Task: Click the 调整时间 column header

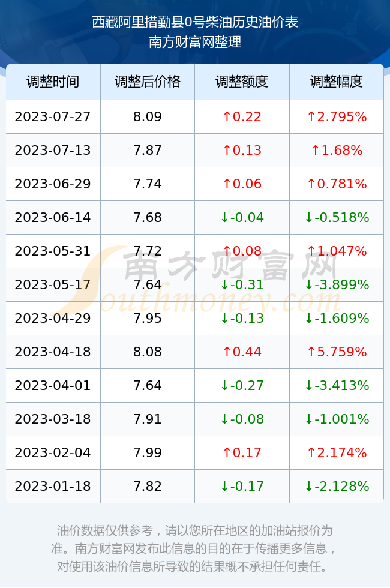Action: (x=53, y=82)
